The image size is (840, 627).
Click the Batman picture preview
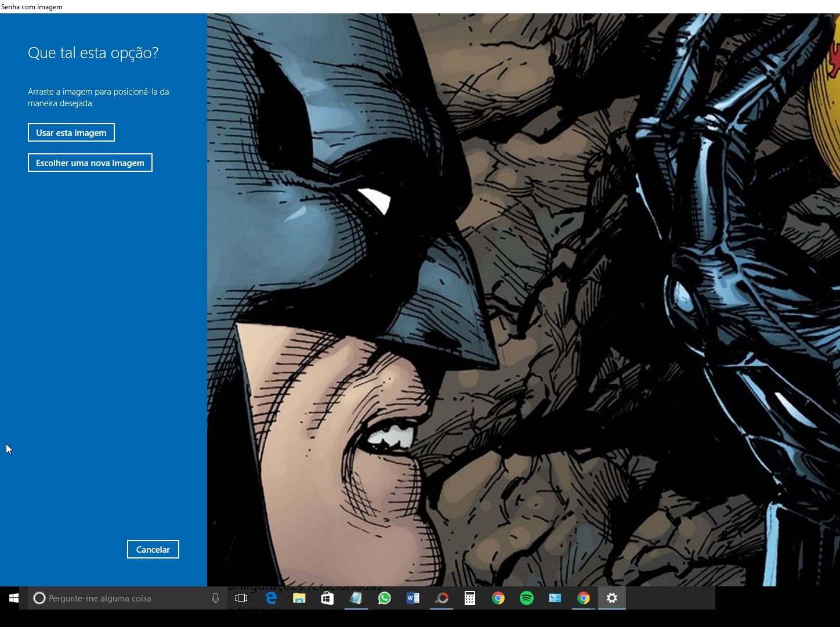point(523,300)
